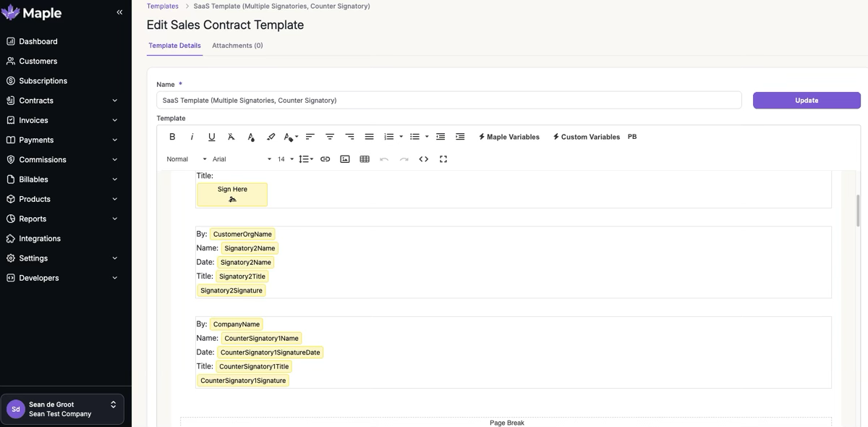868x427 pixels.
Task: Open the font family dropdown showing Arial
Action: pyautogui.click(x=242, y=159)
